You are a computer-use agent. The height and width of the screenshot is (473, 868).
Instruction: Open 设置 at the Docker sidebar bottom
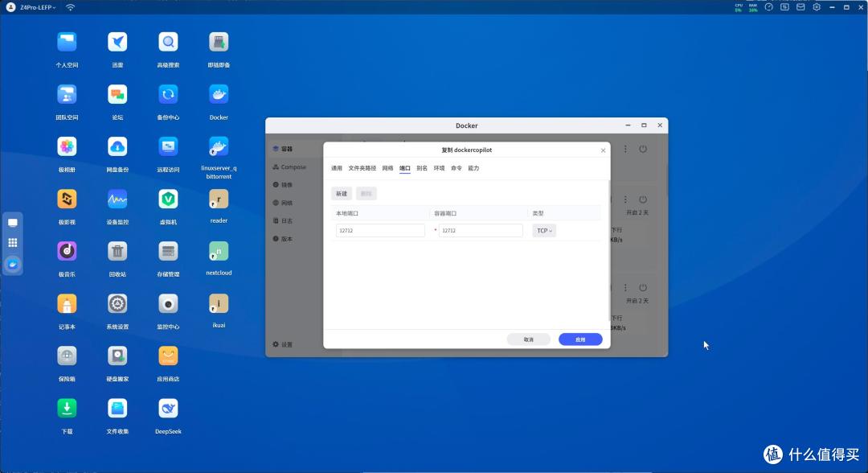[x=282, y=344]
